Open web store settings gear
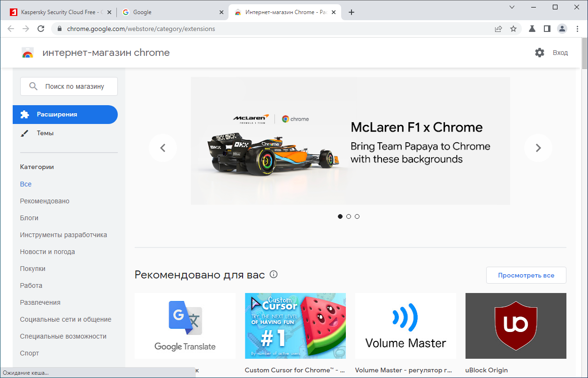Image resolution: width=588 pixels, height=378 pixels. coord(540,53)
